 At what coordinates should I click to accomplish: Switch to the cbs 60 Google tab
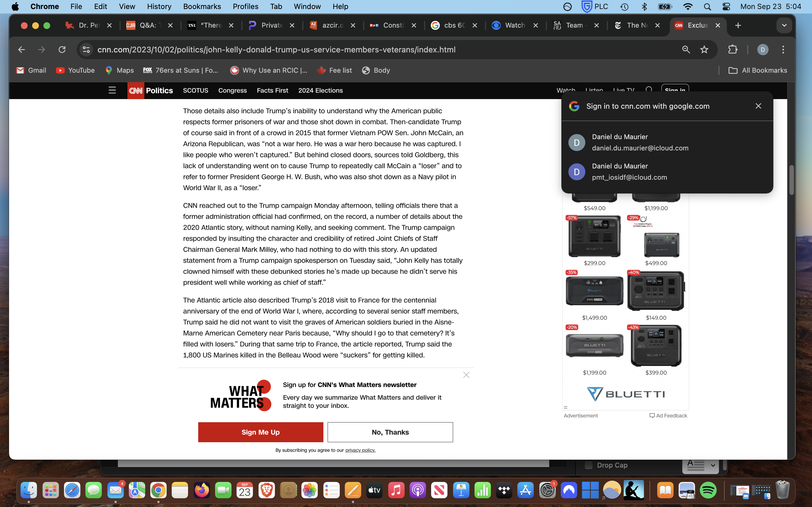click(450, 25)
